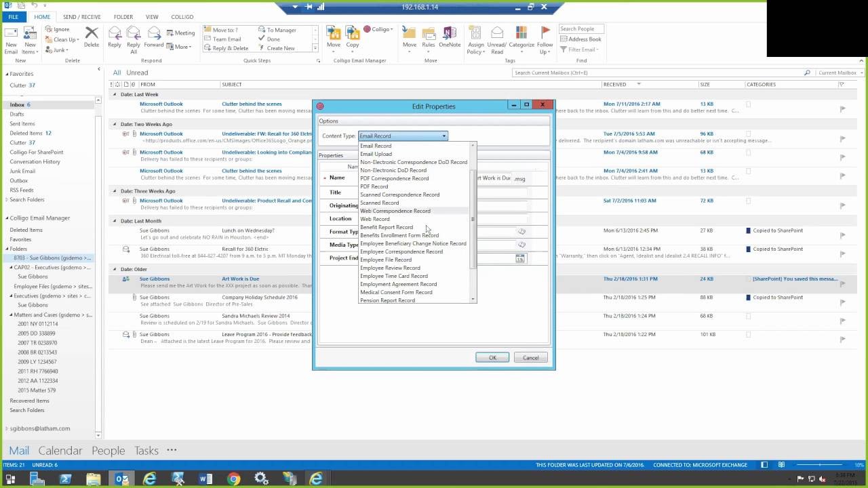Screen dimensions: 868x488
Task: Open Google Chrome from the taskbar
Action: pos(233,479)
